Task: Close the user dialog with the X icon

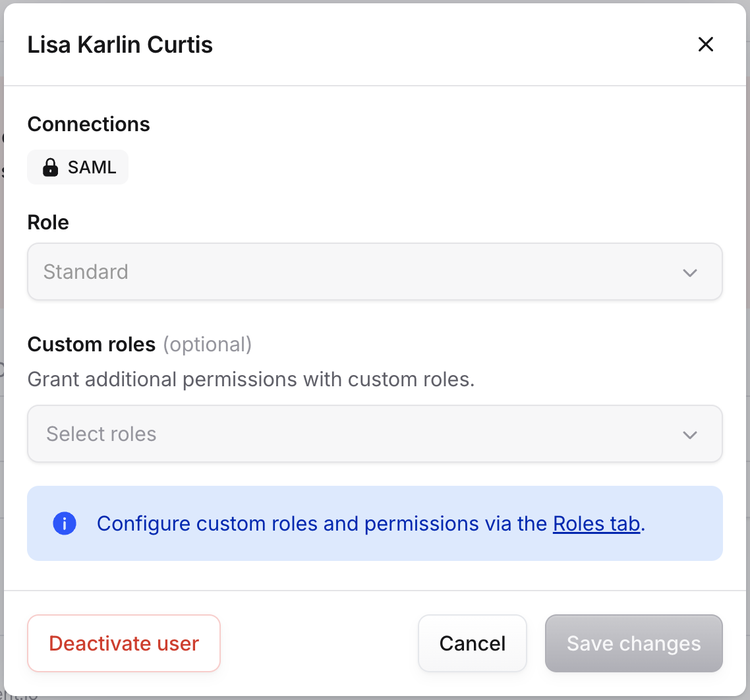Action: [706, 44]
